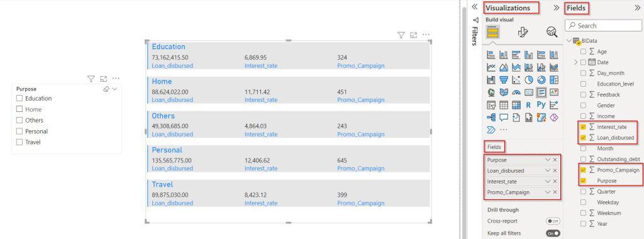Insert a Python (Py) visual
The height and width of the screenshot is (239, 644).
click(x=541, y=105)
